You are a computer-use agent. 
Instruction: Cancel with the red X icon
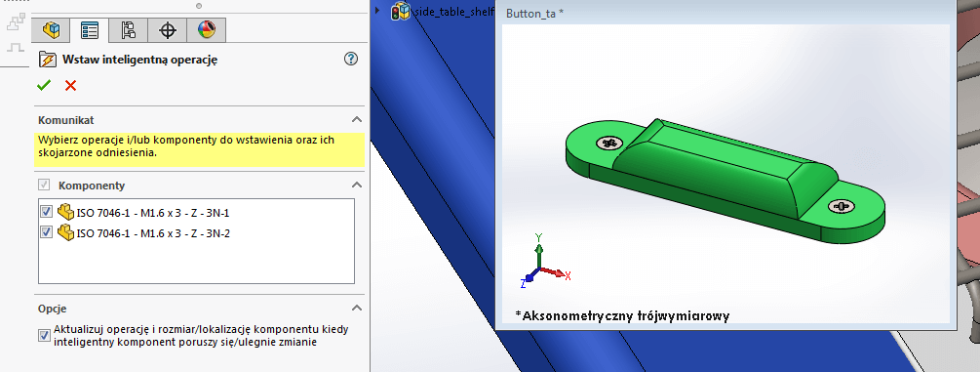coord(70,85)
